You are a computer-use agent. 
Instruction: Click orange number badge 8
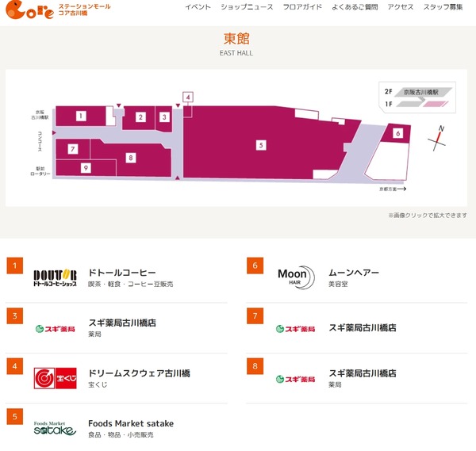pyautogui.click(x=255, y=366)
